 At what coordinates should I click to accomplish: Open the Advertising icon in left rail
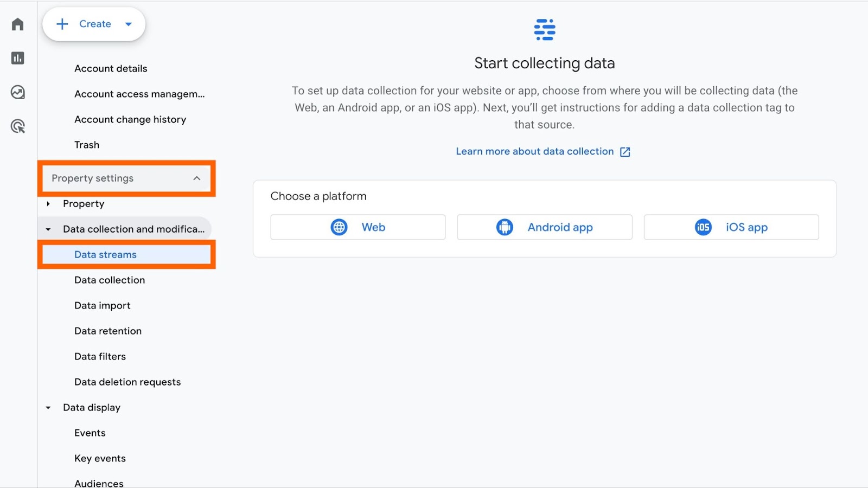[x=18, y=126]
